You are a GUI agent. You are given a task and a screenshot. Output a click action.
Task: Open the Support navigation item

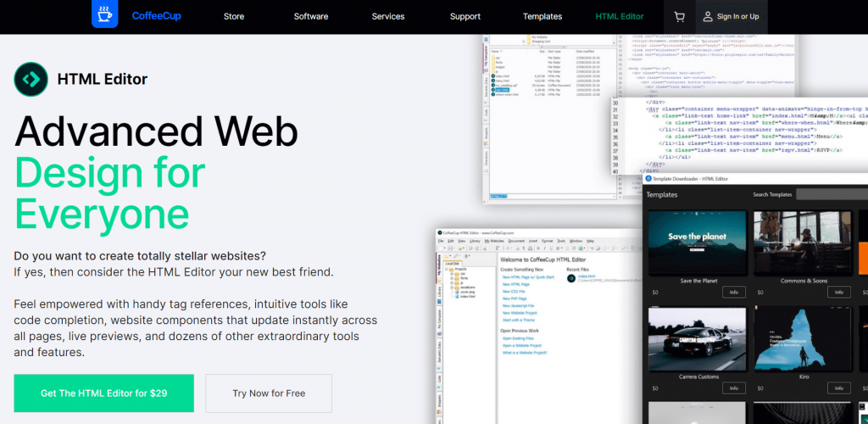coord(465,17)
